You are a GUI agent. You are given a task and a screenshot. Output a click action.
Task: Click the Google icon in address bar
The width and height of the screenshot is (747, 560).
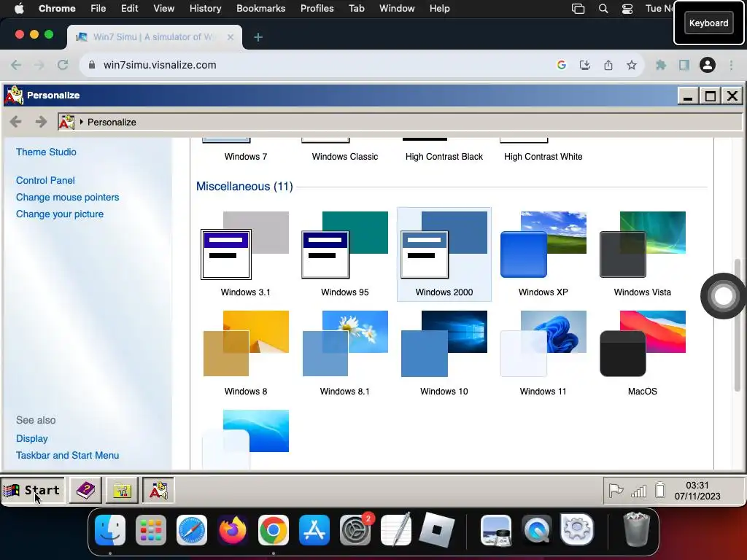click(562, 65)
